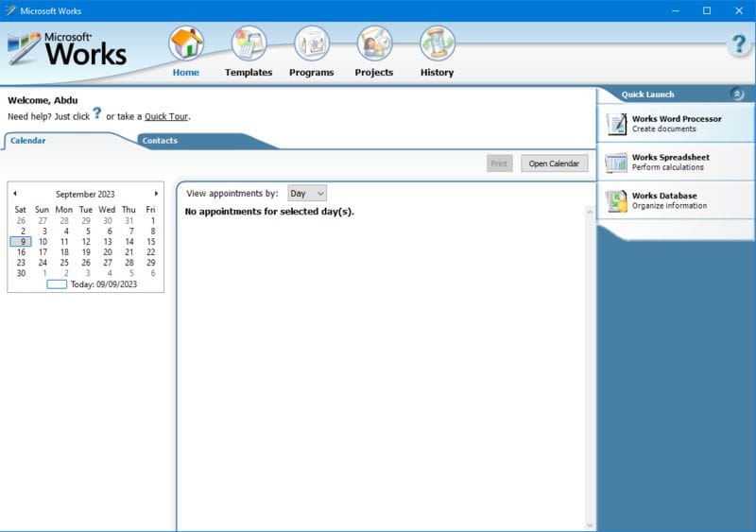Click the appointments scrollbar down arrow
The width and height of the screenshot is (756, 532).
click(x=591, y=524)
